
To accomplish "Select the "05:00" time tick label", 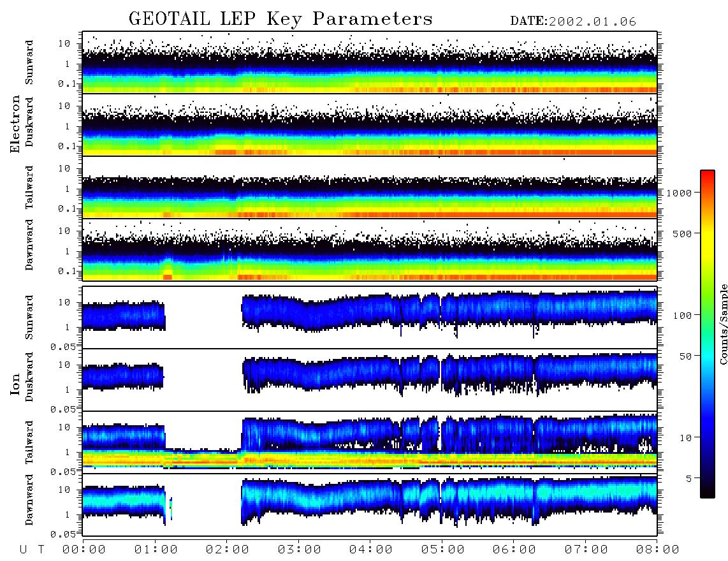I will tap(443, 550).
